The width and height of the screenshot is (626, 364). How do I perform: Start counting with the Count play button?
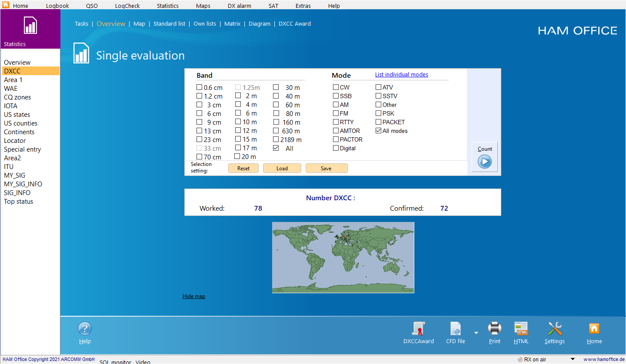coord(485,162)
